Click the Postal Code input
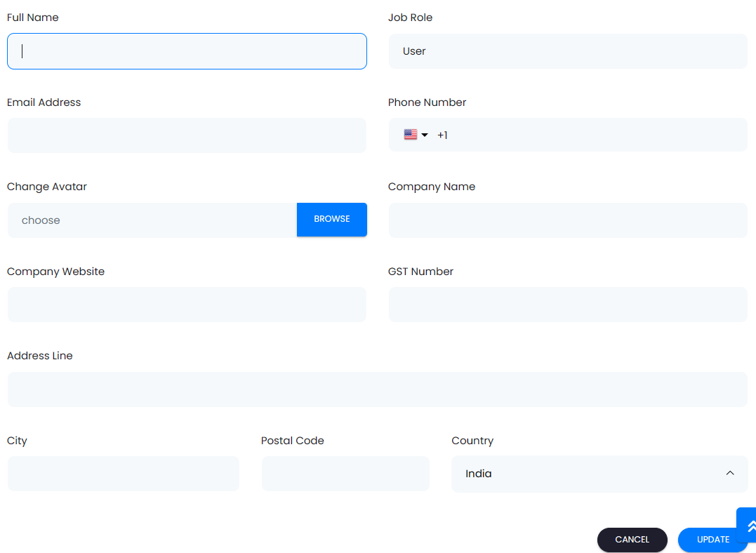Screen dimensions: 756x553 tap(345, 474)
